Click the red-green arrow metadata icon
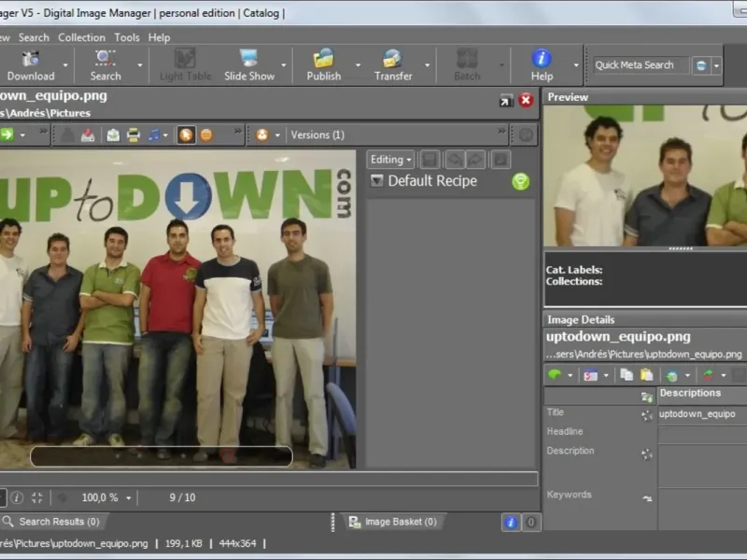 [709, 375]
